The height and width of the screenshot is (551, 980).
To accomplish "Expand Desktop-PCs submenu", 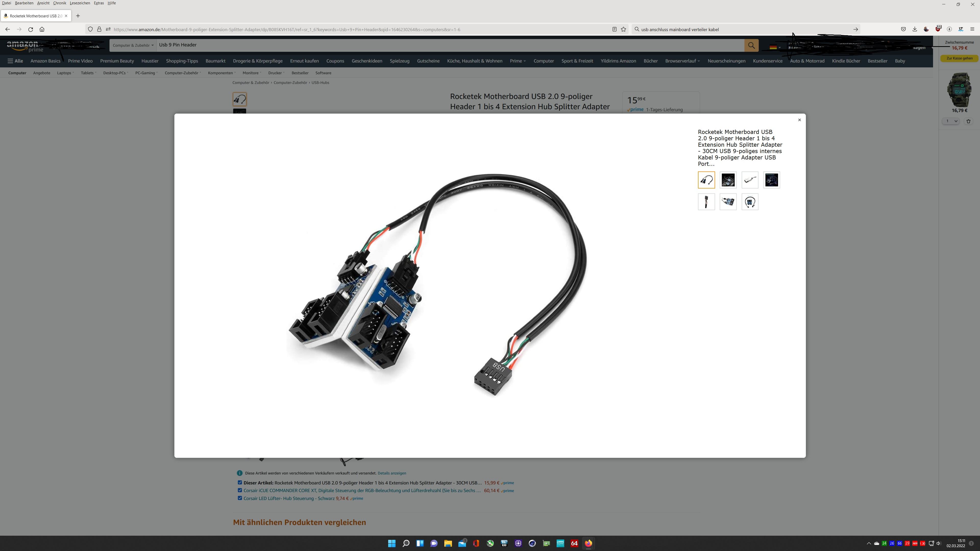I will (115, 73).
